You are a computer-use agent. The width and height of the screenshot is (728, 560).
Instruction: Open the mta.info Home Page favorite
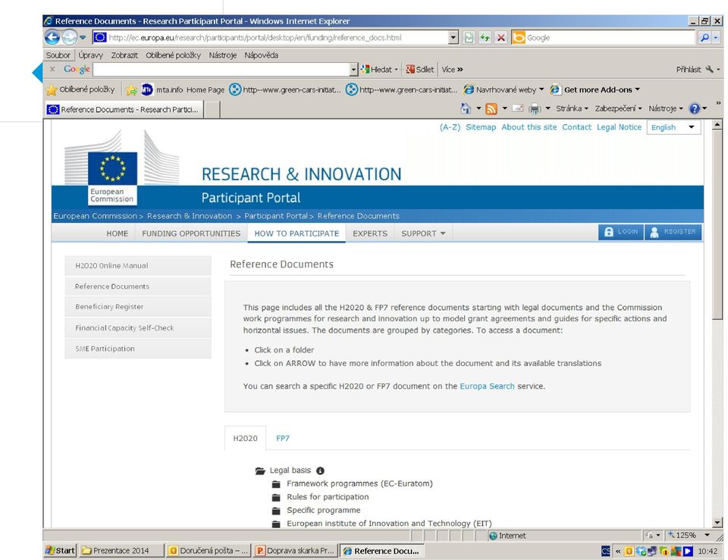[x=183, y=89]
